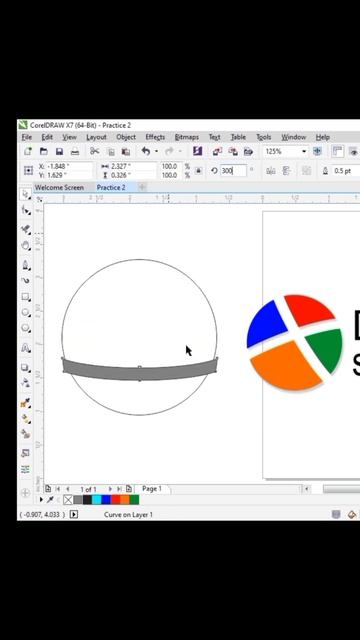Click horizontal scrollbar left arrow
The width and height of the screenshot is (360, 640).
coord(306,489)
